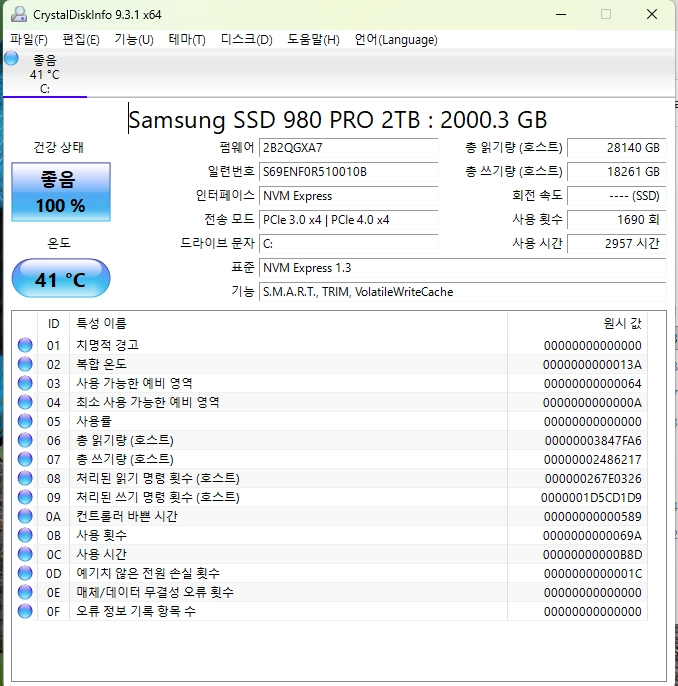Select raw value 00000000000B8D
Viewport: 678px width, 686px height.
click(592, 555)
